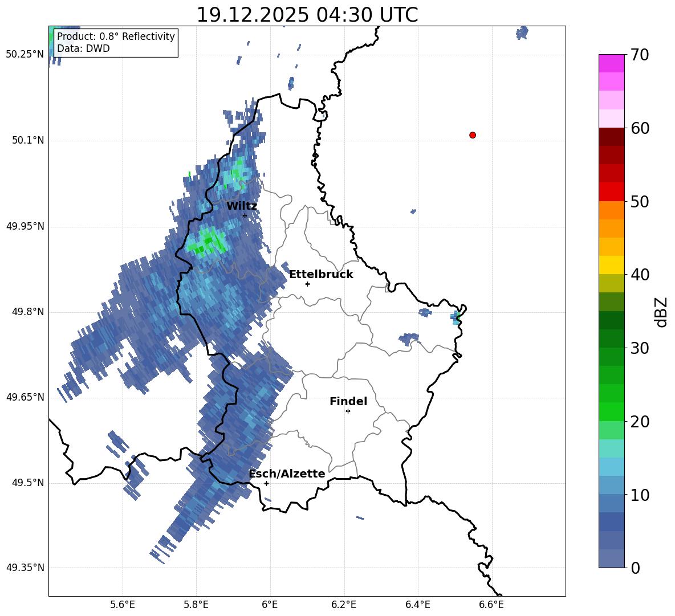
Task: Click the yellow colorbar swatch just above 40
Action: (611, 265)
